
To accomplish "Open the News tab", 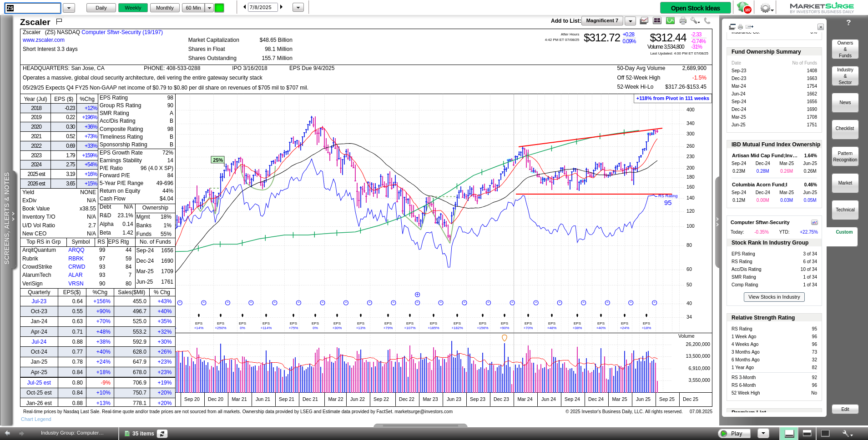I will point(845,102).
